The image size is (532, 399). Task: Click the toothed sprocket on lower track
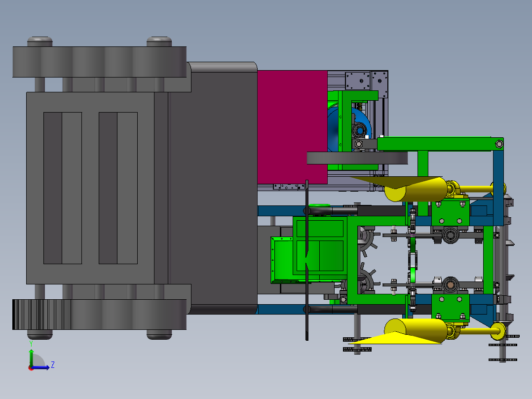41,315
